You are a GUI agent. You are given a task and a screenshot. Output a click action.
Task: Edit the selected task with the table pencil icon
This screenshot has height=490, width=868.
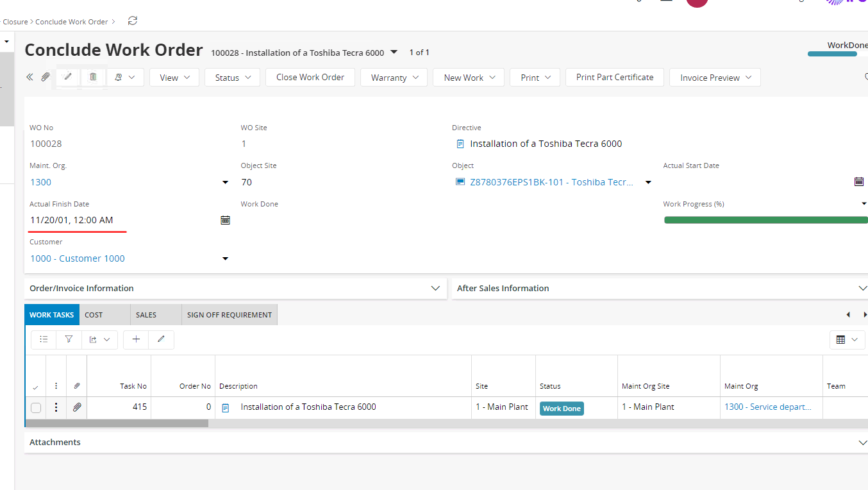pos(161,339)
